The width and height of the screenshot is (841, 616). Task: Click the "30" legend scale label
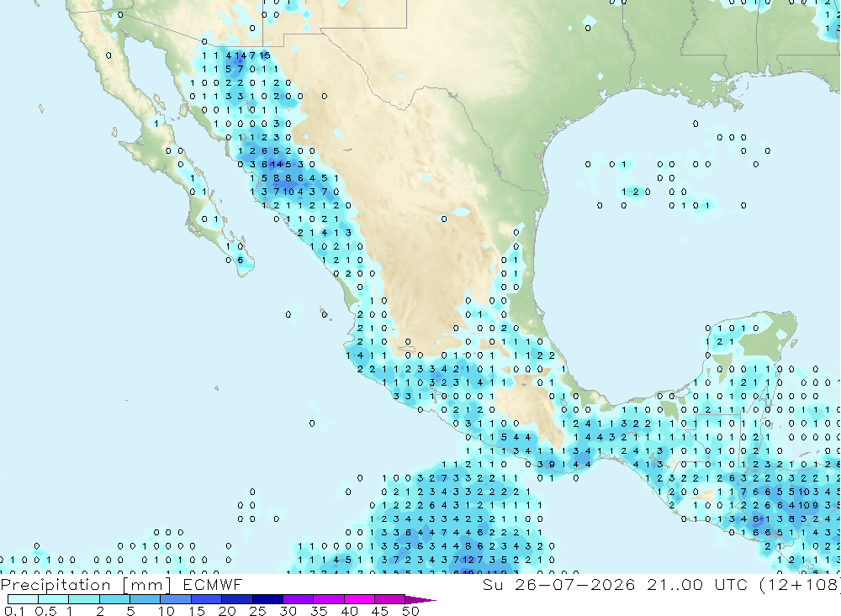tap(288, 611)
